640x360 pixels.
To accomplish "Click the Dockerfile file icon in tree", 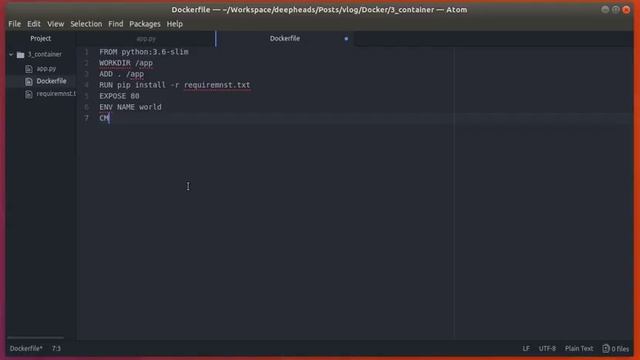I will click(29, 81).
